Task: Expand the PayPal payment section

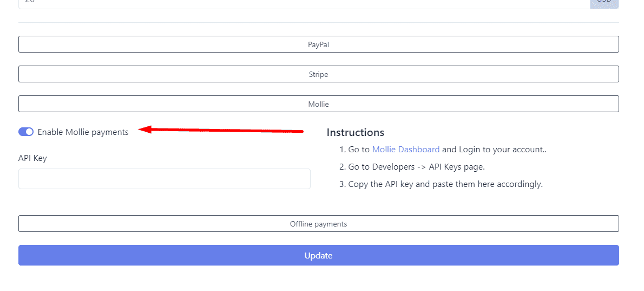Action: tap(318, 44)
